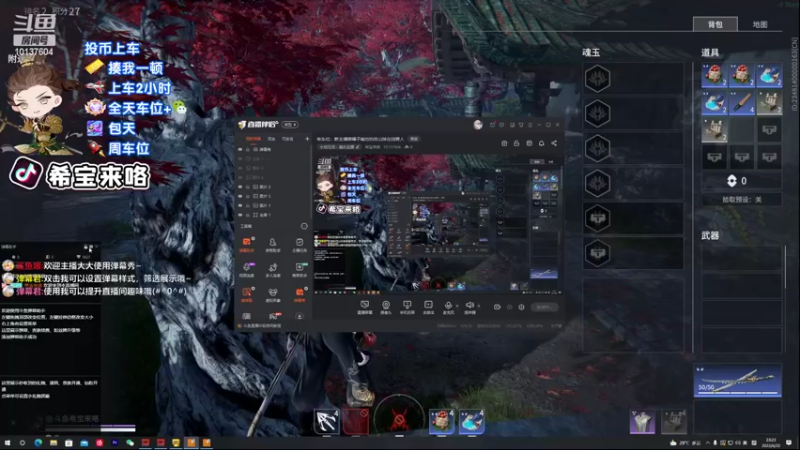800x450 pixels.
Task: Toggle visibility of the seventh source layer
Action: pyautogui.click(x=240, y=205)
